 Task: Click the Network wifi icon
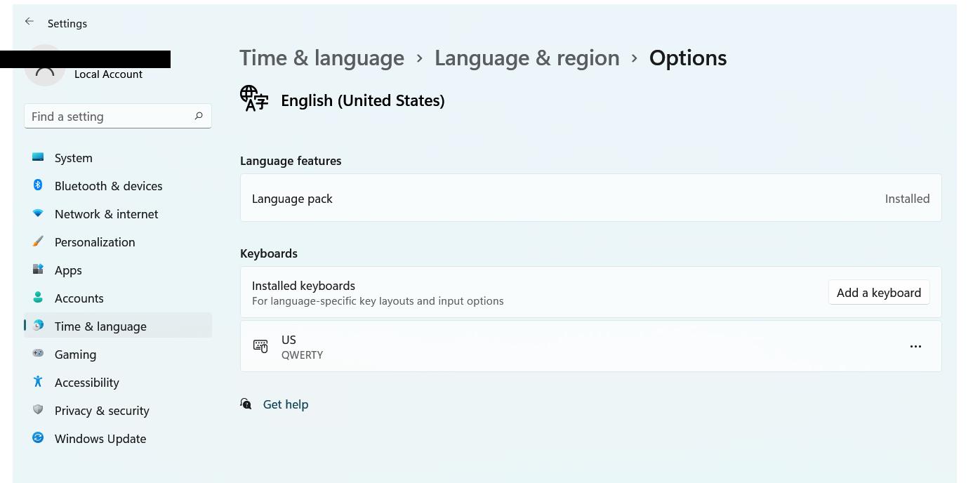tap(38, 213)
